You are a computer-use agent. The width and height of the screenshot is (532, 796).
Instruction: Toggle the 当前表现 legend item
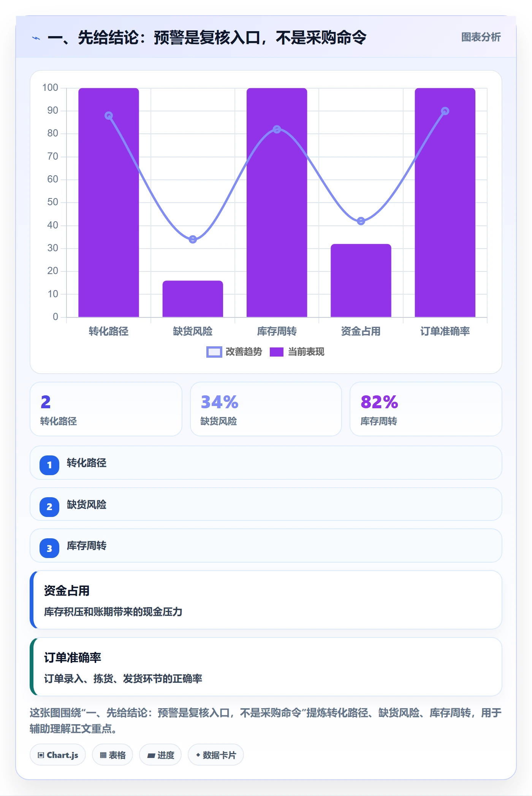pos(297,352)
